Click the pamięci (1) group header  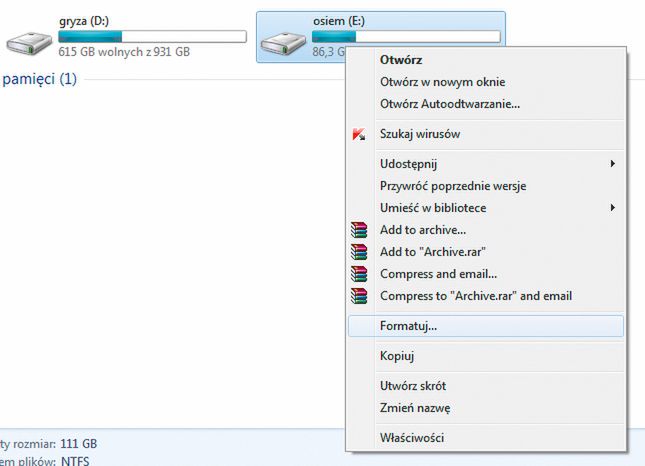coord(39,79)
